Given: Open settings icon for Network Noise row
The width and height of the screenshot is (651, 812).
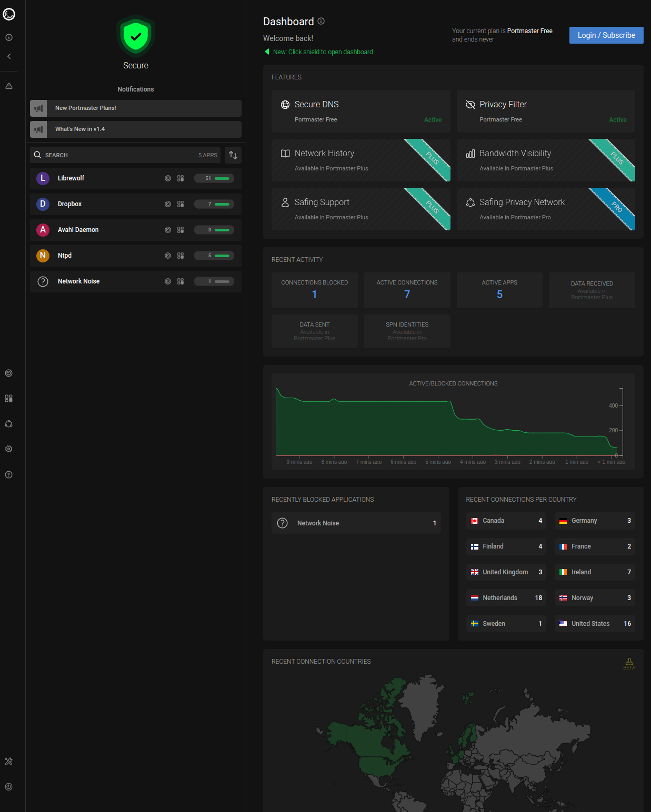Looking at the screenshot, I should [x=181, y=281].
